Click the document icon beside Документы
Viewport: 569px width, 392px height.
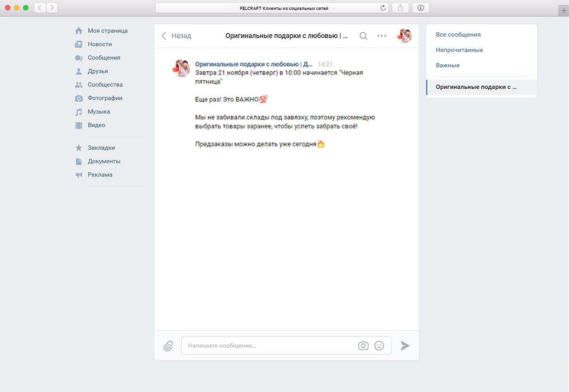point(78,161)
